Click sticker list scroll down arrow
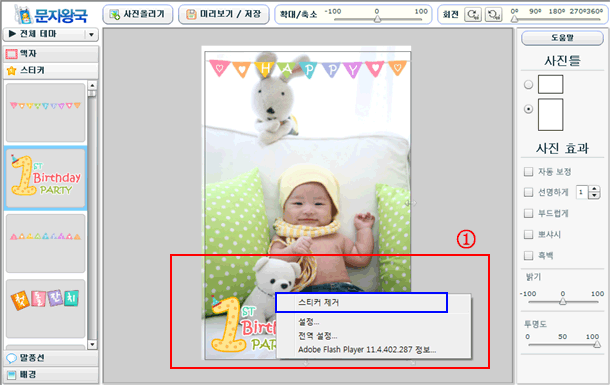This screenshot has width=610, height=385. coord(92,345)
